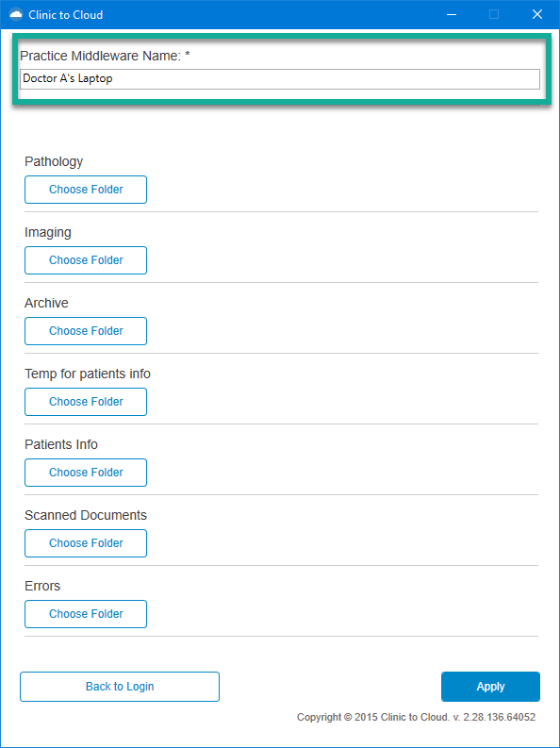Apply the middleware folder settings
560x748 pixels.
[490, 687]
